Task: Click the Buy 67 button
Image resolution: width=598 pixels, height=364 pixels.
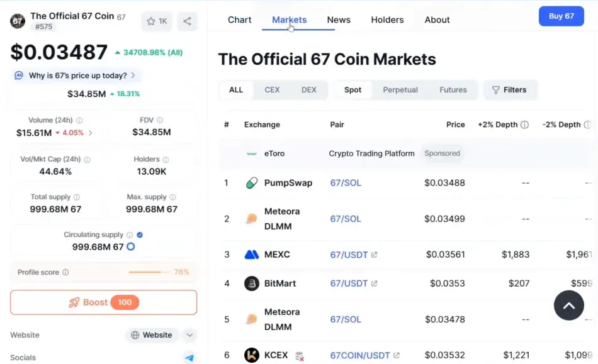Action: [x=561, y=16]
